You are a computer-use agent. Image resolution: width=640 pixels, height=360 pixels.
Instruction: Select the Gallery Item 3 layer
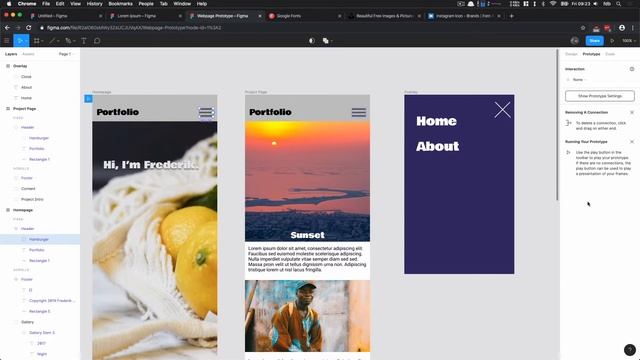click(42, 333)
